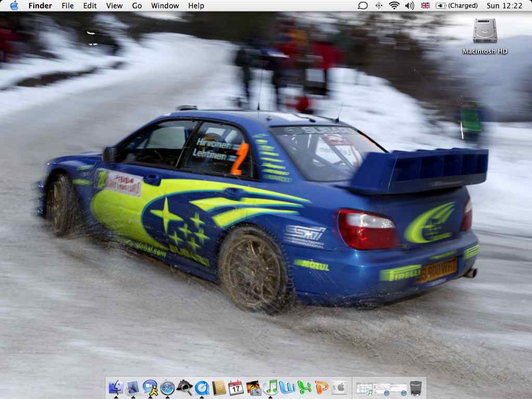Launch Microsoft Word from the Dock

(x=288, y=388)
